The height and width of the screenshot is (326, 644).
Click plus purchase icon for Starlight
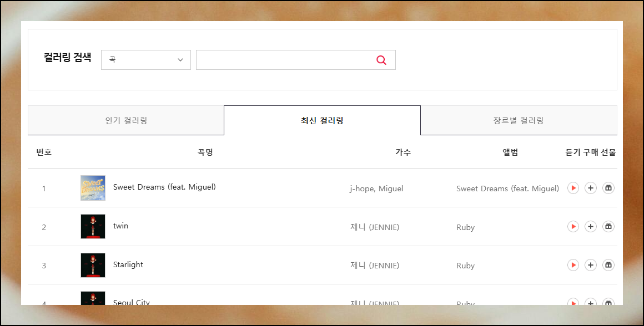click(x=591, y=265)
